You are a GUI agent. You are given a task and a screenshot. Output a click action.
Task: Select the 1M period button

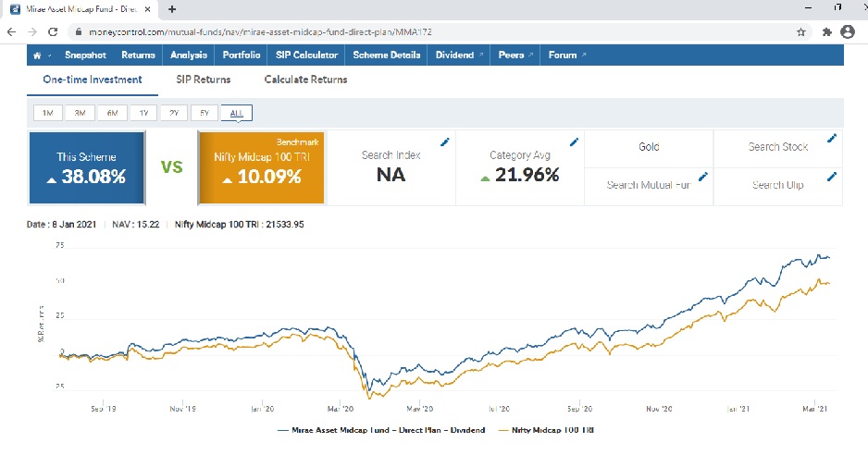pos(47,113)
